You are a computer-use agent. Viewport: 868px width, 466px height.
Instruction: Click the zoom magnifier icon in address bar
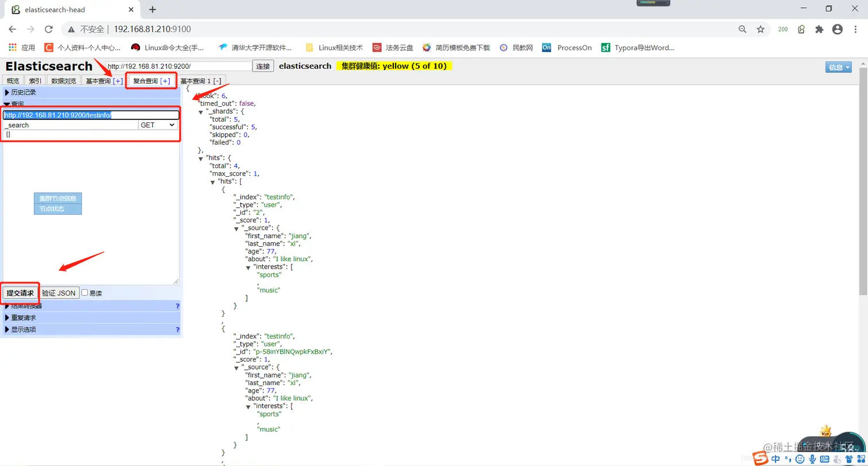(x=742, y=29)
